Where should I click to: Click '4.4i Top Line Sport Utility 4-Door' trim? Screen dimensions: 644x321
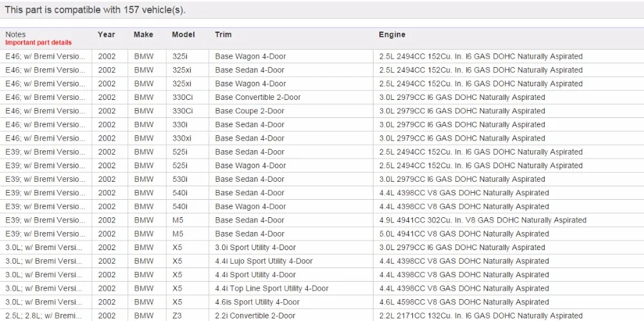coord(272,288)
